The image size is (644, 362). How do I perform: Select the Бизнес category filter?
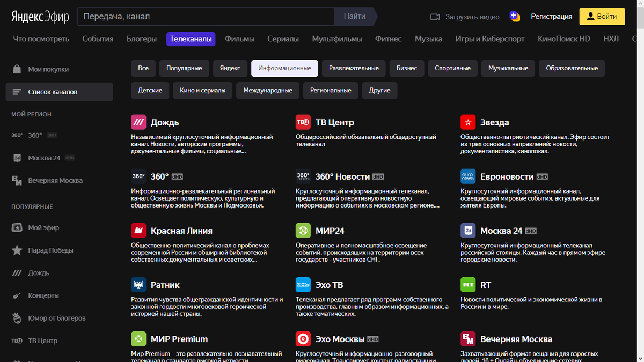click(x=407, y=68)
